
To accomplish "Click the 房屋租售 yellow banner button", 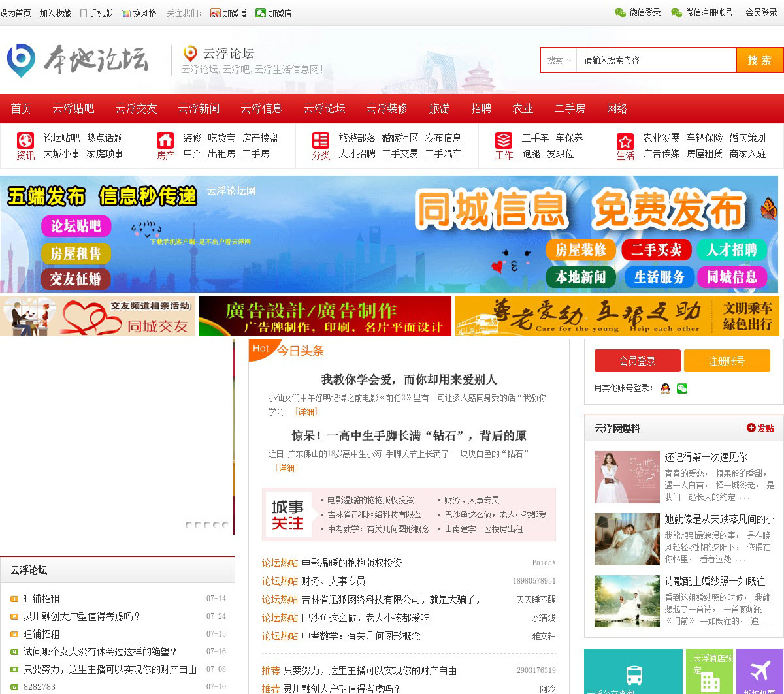I will 76,253.
